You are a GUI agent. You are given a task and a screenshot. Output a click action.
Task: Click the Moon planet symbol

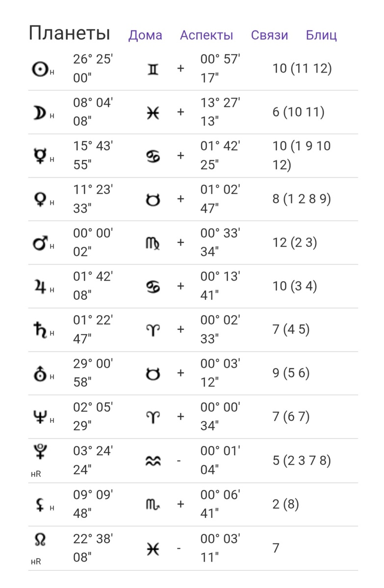point(39,113)
